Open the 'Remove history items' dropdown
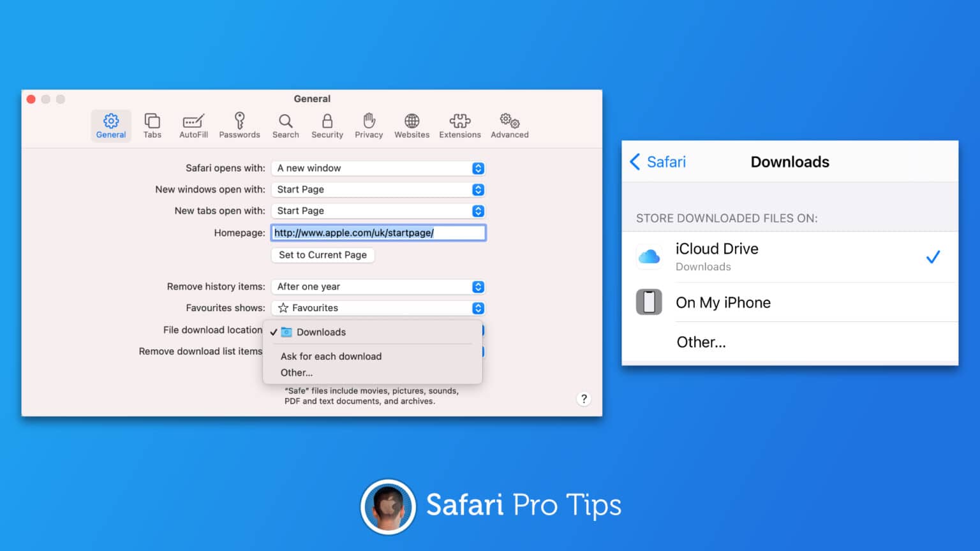980x551 pixels. click(x=378, y=287)
